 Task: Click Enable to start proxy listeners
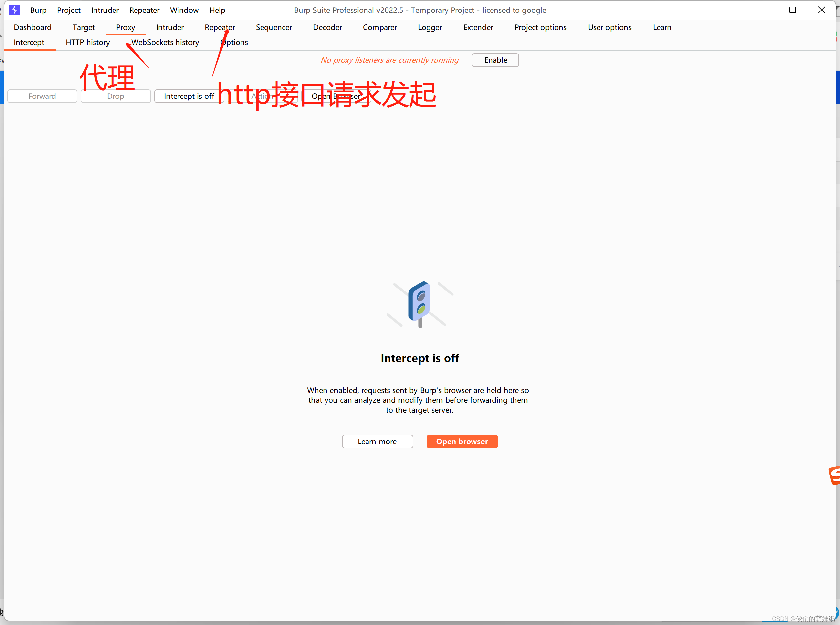point(495,60)
